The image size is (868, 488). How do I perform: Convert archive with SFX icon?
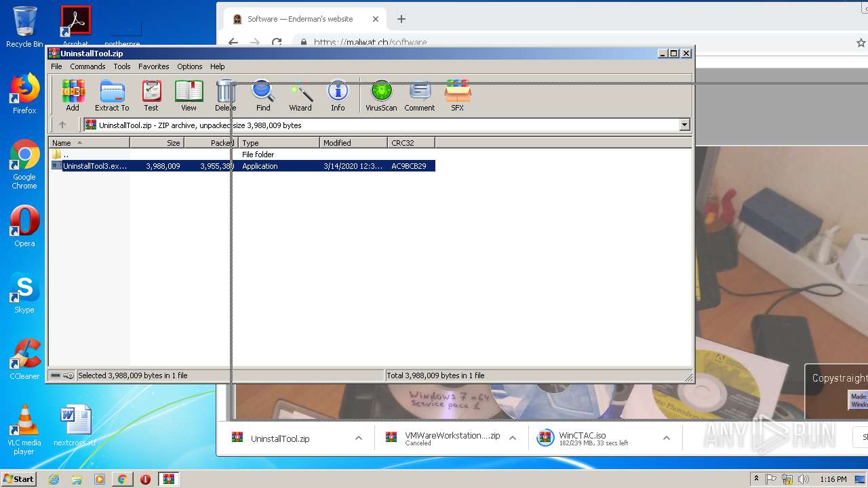coord(458,96)
